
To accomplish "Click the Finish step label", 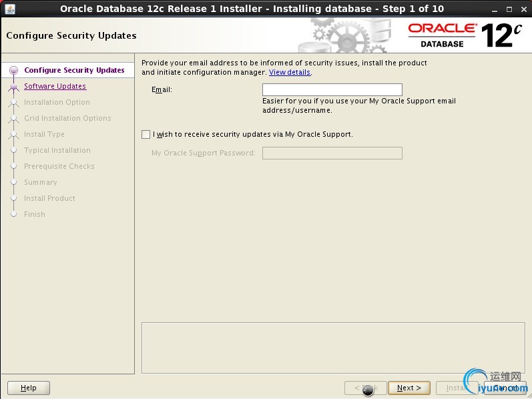I will click(x=35, y=214).
